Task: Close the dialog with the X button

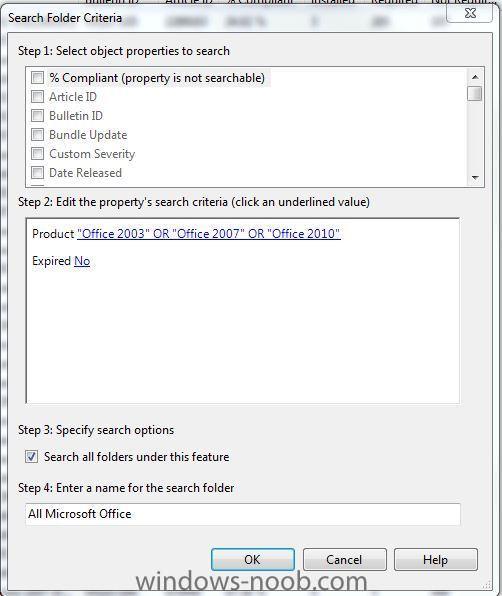Action: 471,13
